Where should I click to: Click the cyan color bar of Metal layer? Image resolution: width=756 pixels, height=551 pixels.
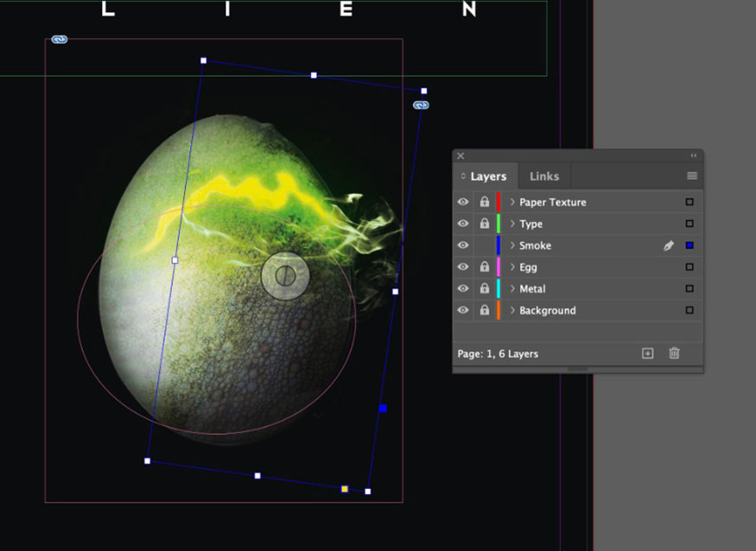click(x=499, y=288)
